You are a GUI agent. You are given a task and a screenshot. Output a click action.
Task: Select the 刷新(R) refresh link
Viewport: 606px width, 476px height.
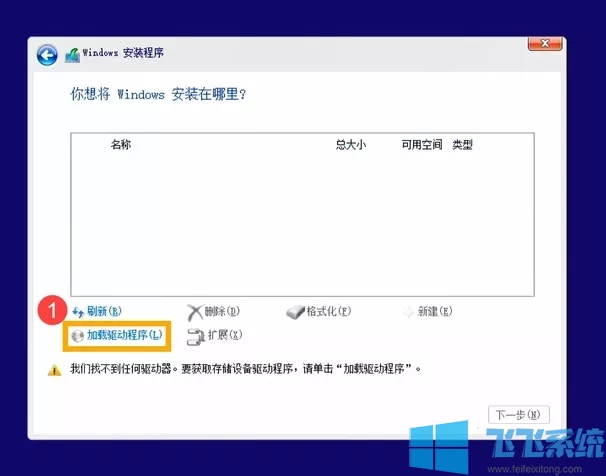click(x=104, y=311)
